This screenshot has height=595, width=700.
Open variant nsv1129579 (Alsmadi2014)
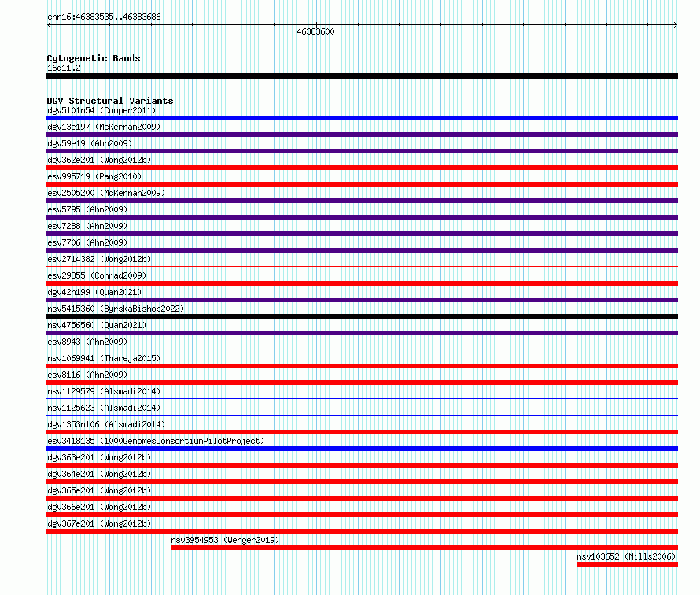pyautogui.click(x=104, y=391)
